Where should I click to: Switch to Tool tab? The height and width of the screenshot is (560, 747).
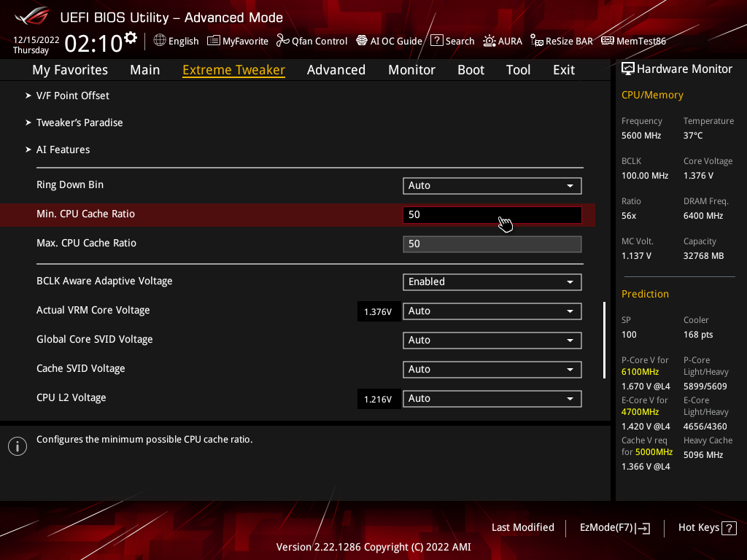click(518, 70)
